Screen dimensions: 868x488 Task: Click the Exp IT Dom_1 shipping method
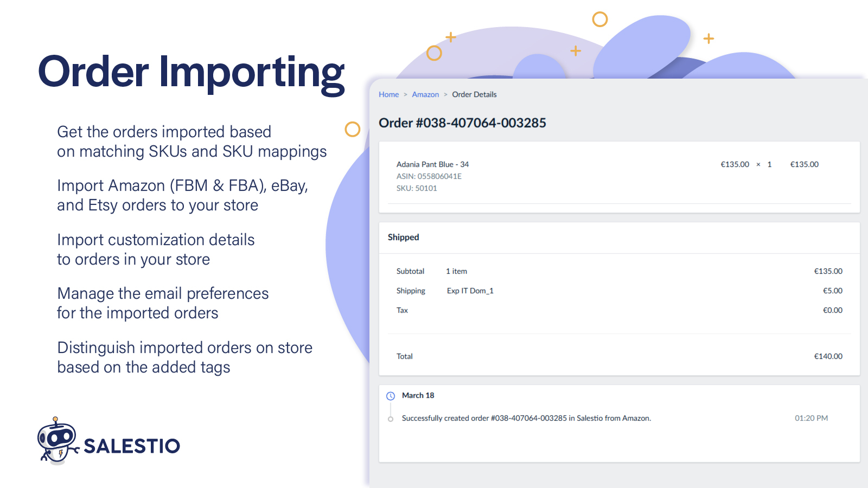tap(470, 291)
